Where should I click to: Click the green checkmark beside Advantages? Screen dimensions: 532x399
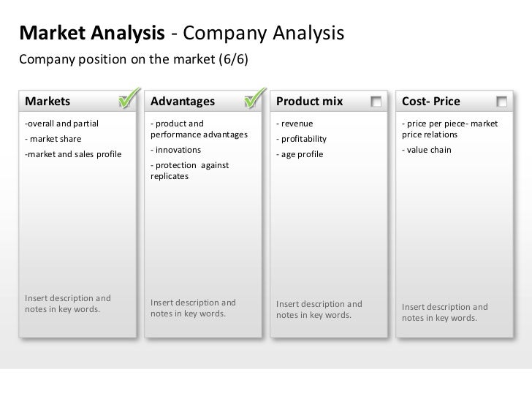[x=254, y=99]
